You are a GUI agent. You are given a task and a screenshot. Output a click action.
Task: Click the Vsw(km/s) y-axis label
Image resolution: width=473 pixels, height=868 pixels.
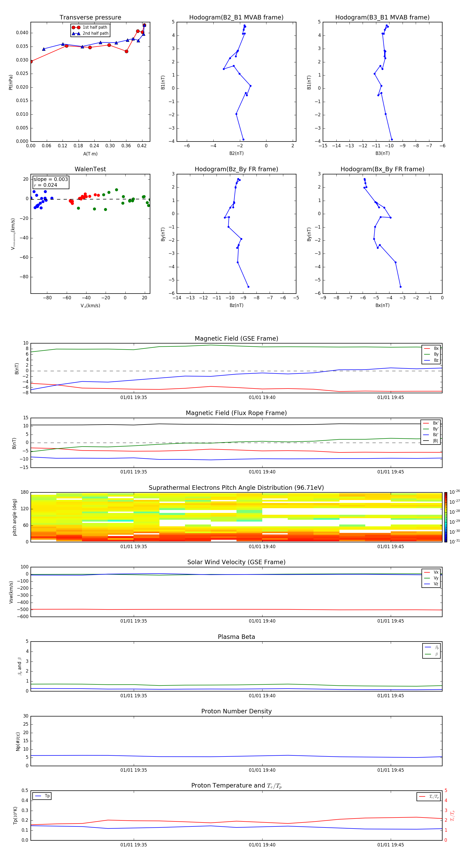coord(11,592)
